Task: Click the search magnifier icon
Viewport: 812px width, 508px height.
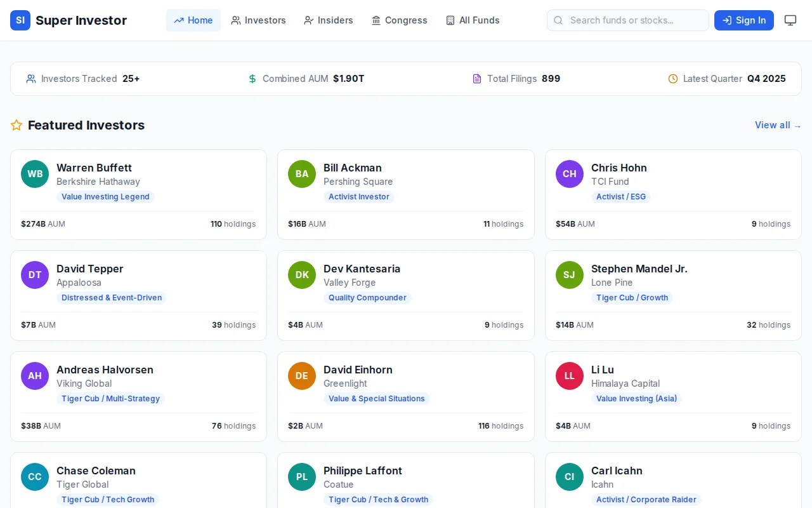Action: point(558,20)
